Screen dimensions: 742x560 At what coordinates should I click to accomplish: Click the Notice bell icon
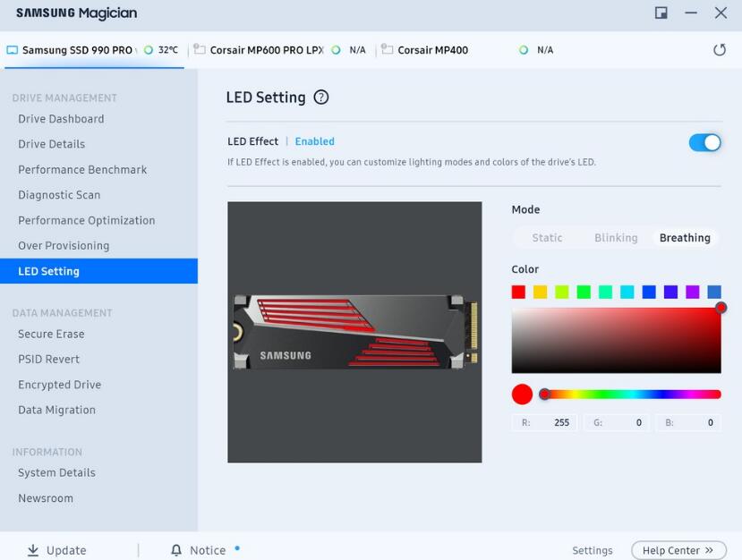point(175,549)
